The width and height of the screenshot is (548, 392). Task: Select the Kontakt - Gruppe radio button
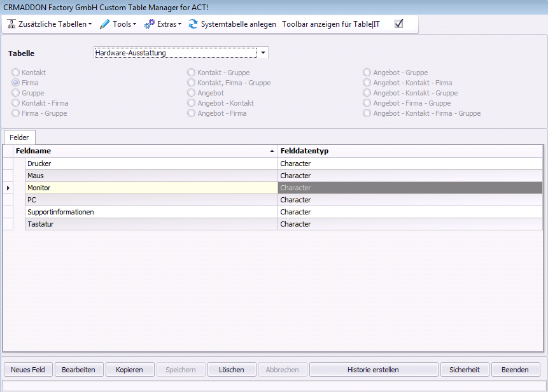(191, 73)
